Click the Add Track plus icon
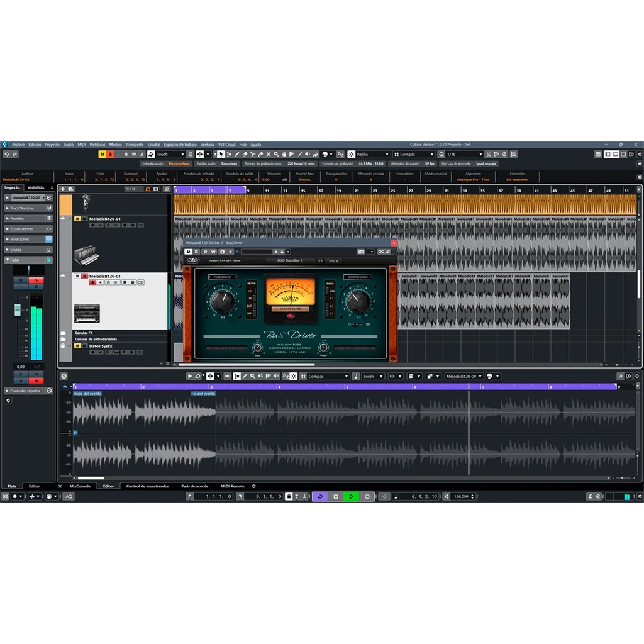Image resolution: width=644 pixels, height=644 pixels. point(63,189)
